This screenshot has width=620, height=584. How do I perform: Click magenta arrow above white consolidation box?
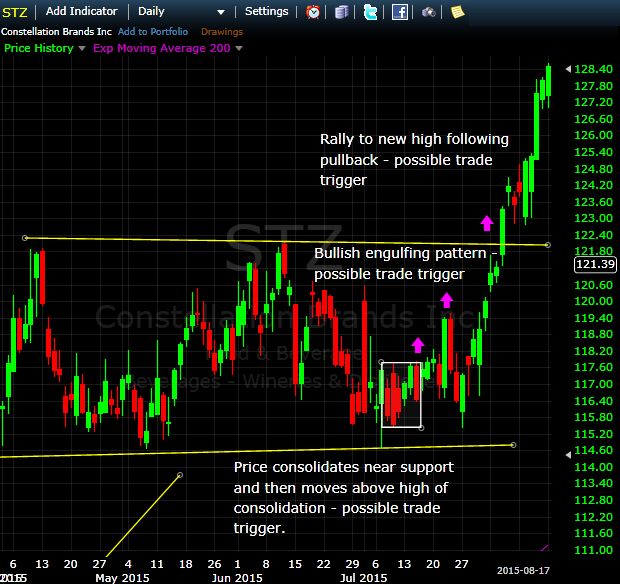click(418, 345)
